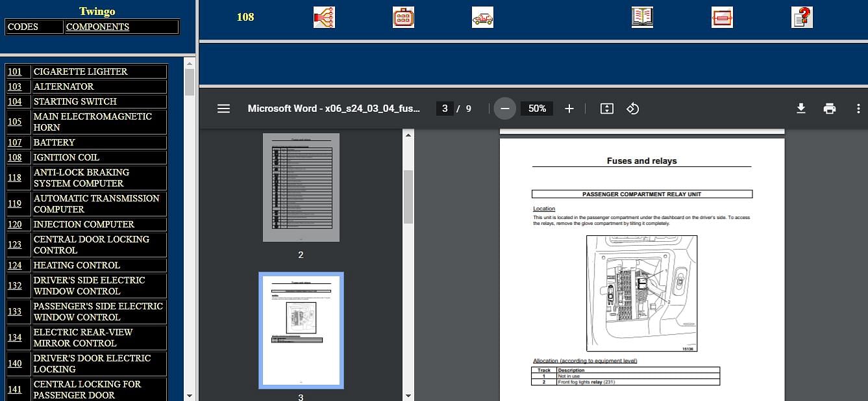Click the 50% zoom level field
Image resolution: width=868 pixels, height=401 pixels.
pos(537,109)
